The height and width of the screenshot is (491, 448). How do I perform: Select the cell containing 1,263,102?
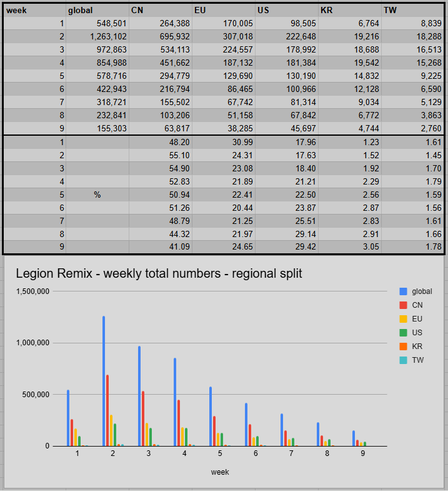(x=97, y=36)
